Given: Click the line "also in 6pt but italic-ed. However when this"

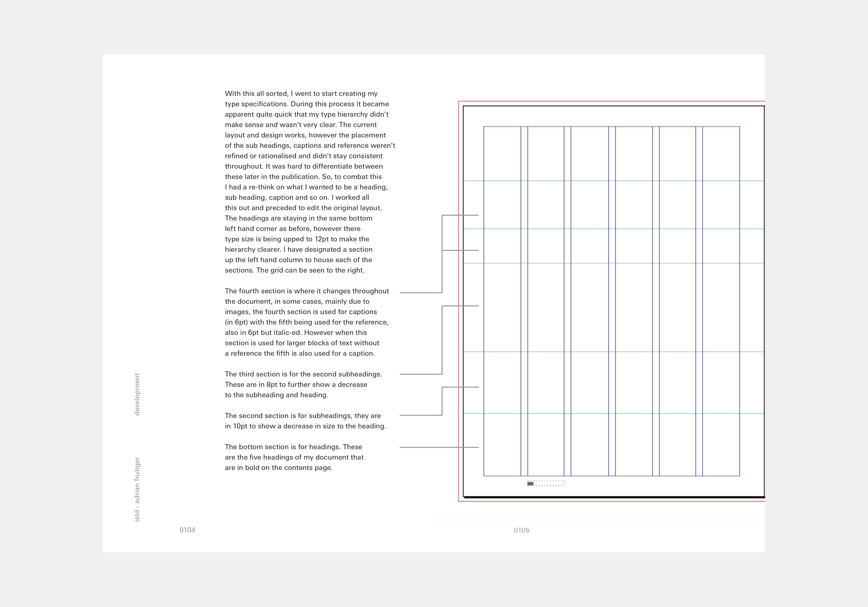Looking at the screenshot, I should 296,333.
